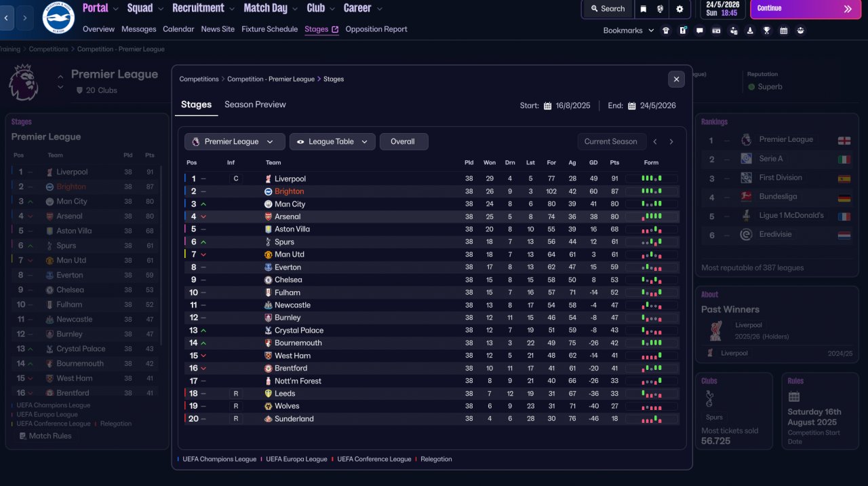Click the people group bookmark shortcut
868x486 pixels.
(801, 31)
